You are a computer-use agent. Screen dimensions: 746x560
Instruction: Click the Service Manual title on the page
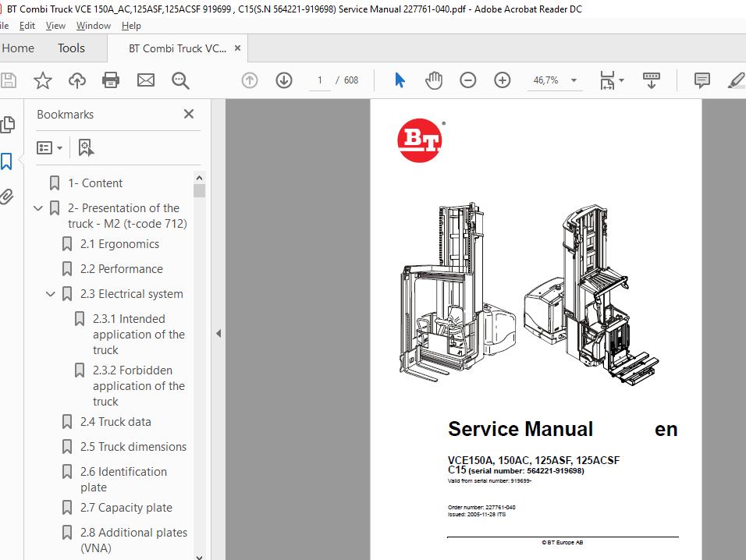pos(520,429)
